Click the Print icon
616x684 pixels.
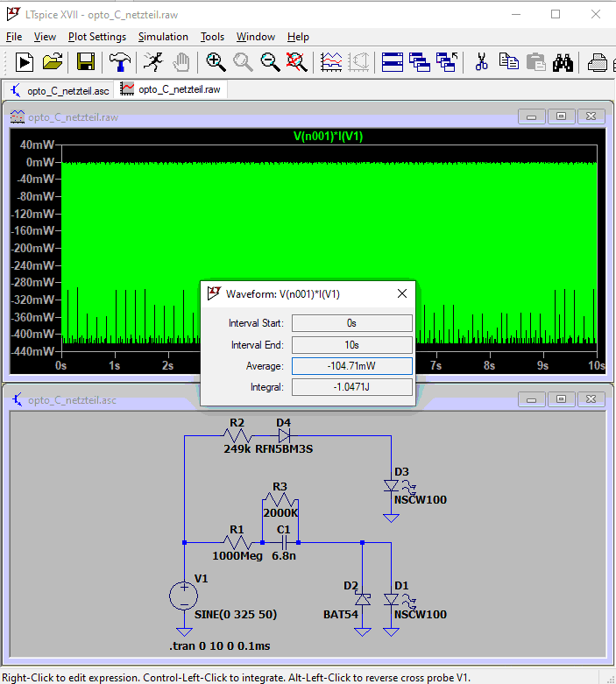click(597, 62)
